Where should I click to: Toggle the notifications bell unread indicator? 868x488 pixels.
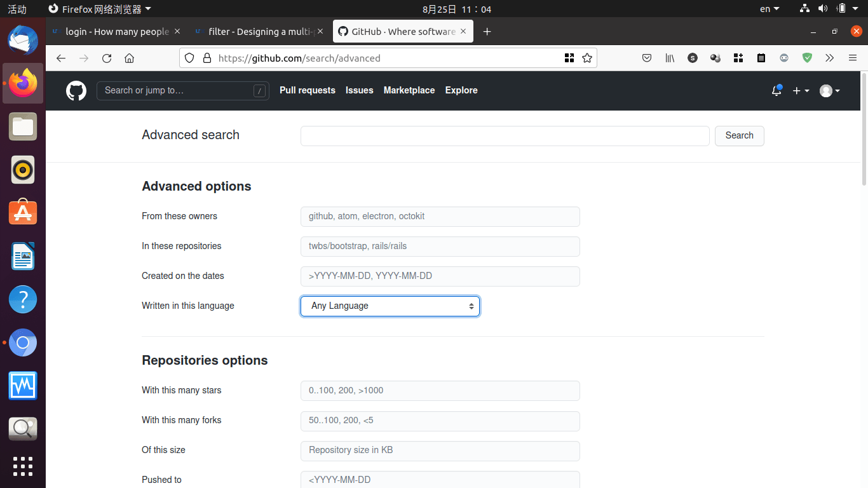(780, 87)
